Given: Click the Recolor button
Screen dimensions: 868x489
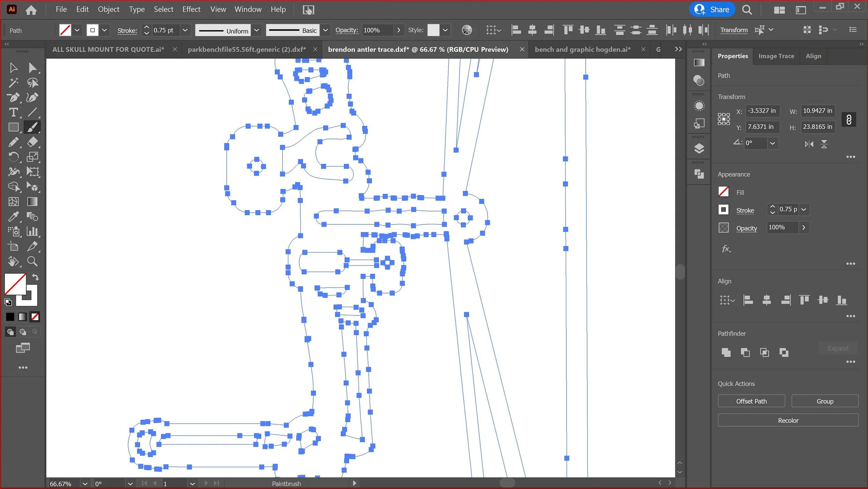Looking at the screenshot, I should (788, 420).
